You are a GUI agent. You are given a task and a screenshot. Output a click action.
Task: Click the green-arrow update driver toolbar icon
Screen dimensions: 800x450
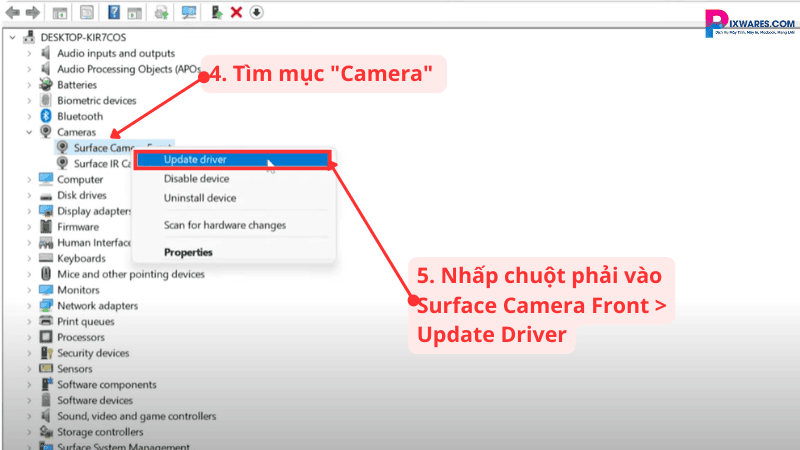tap(217, 12)
